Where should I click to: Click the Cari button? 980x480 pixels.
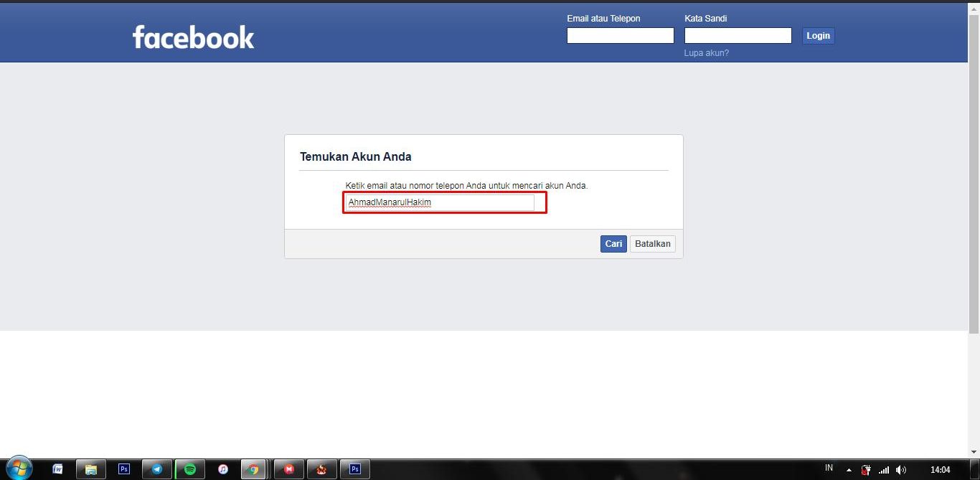click(613, 244)
